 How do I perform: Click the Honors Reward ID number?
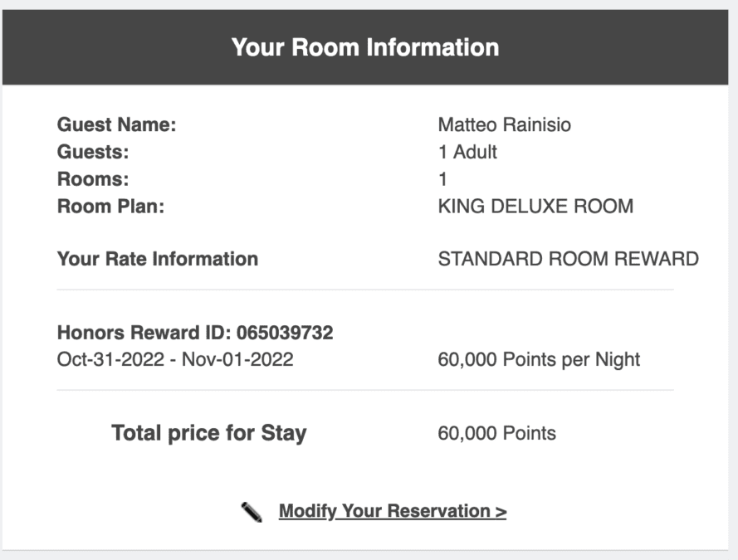pyautogui.click(x=285, y=333)
